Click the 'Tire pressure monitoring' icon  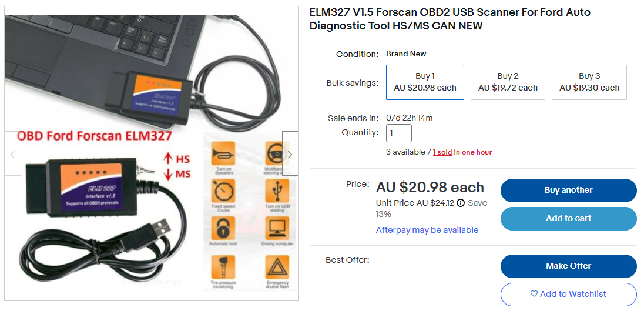223,267
